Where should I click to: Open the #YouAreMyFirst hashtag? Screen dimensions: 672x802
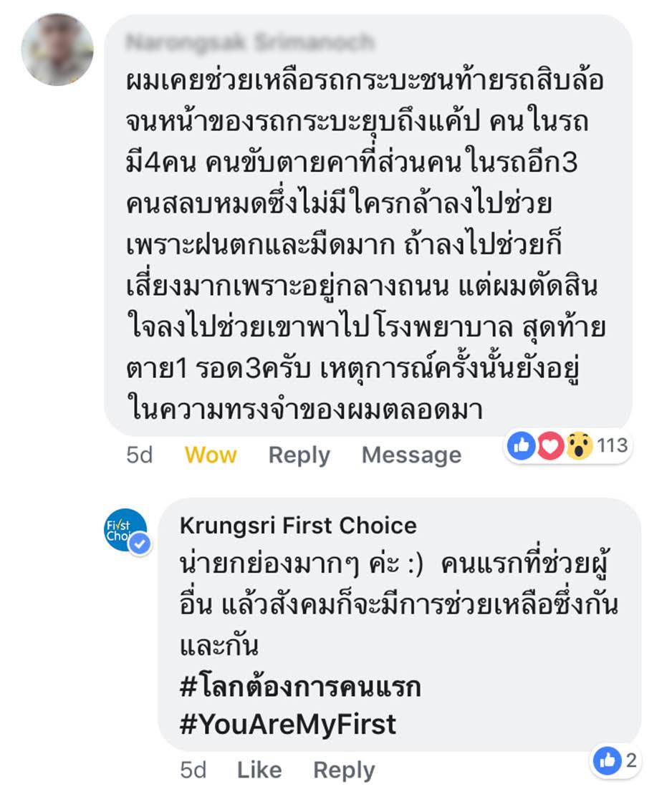pyautogui.click(x=287, y=725)
